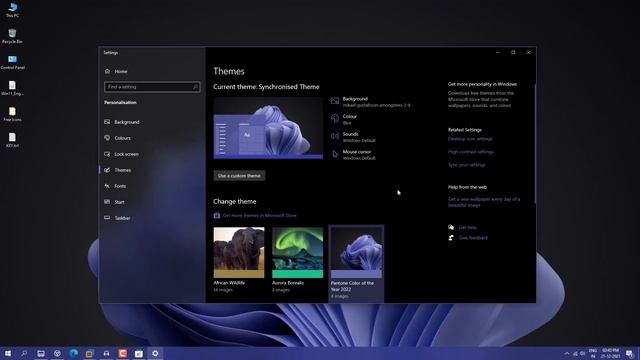Viewport: 640px width, 360px height.
Task: Click Give feedback link
Action: [x=473, y=238]
